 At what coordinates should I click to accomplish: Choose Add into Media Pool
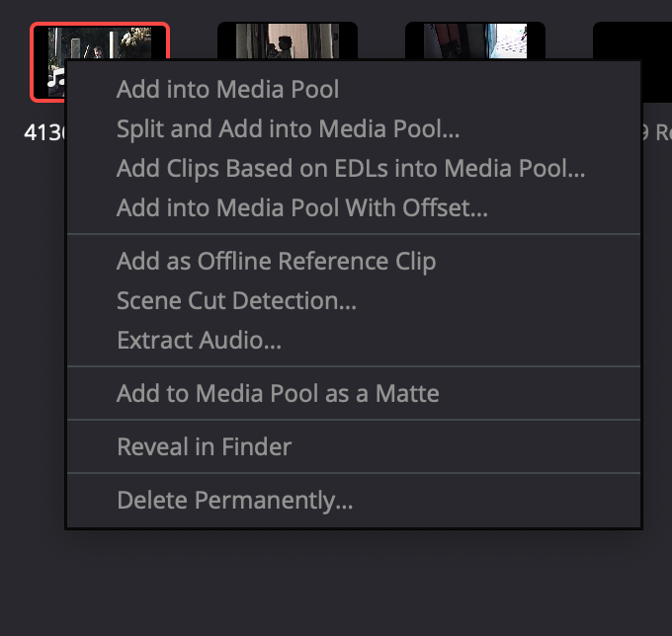pos(354,89)
